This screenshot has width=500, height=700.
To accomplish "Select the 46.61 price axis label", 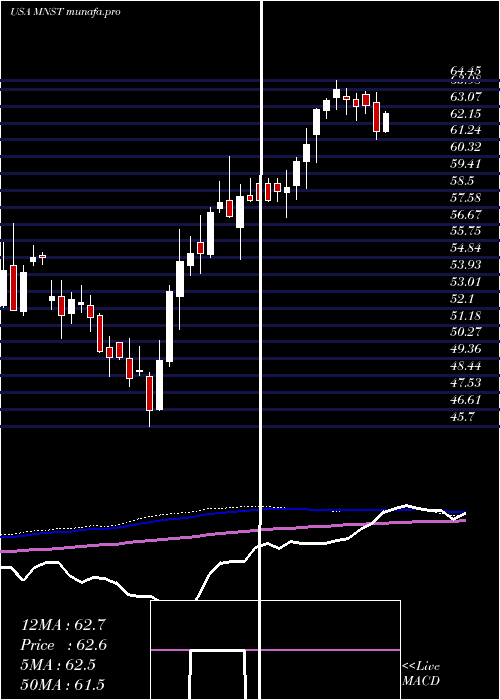I will click(466, 399).
